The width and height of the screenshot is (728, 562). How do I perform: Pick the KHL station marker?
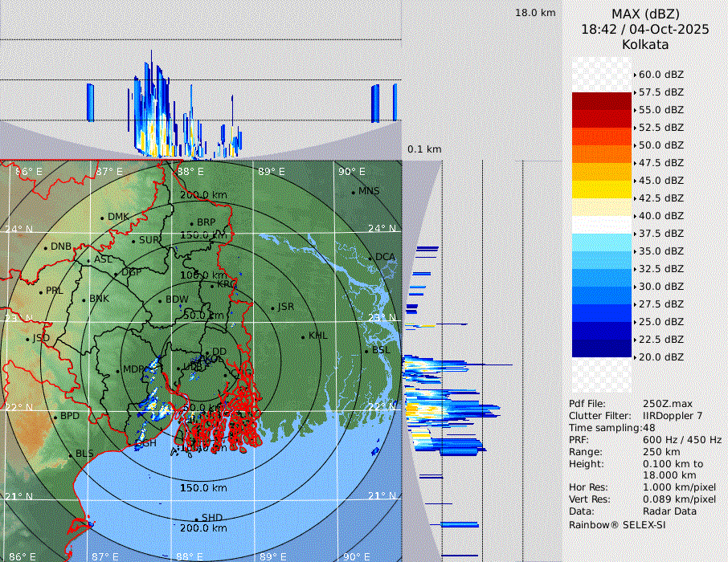pyautogui.click(x=303, y=336)
